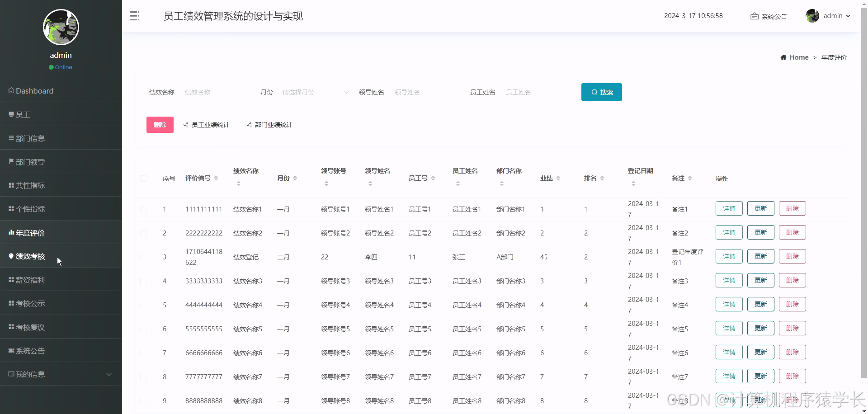868x414 pixels.
Task: Open 部门业绩统计 statistics
Action: pos(270,125)
